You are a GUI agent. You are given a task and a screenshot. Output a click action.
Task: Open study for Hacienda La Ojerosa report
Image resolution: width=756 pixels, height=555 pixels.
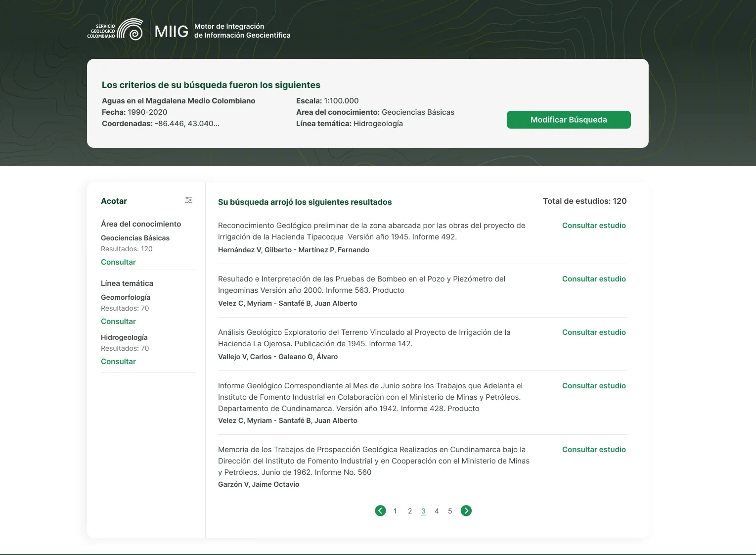click(594, 332)
